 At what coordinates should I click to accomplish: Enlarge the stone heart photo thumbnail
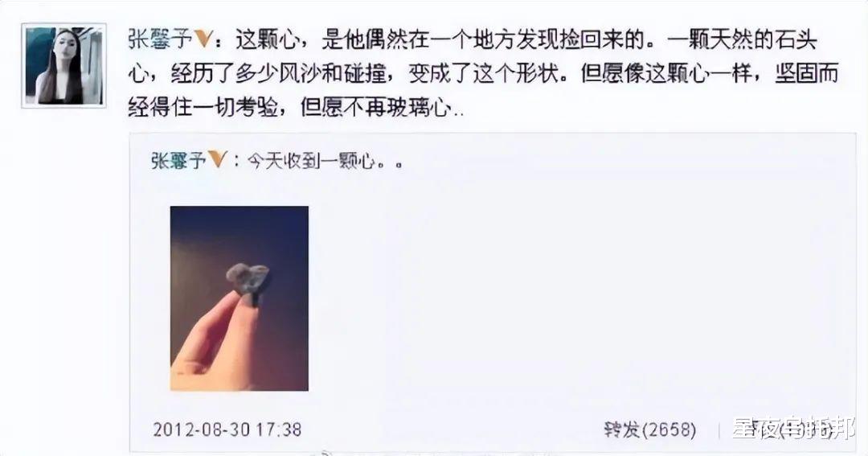point(240,298)
